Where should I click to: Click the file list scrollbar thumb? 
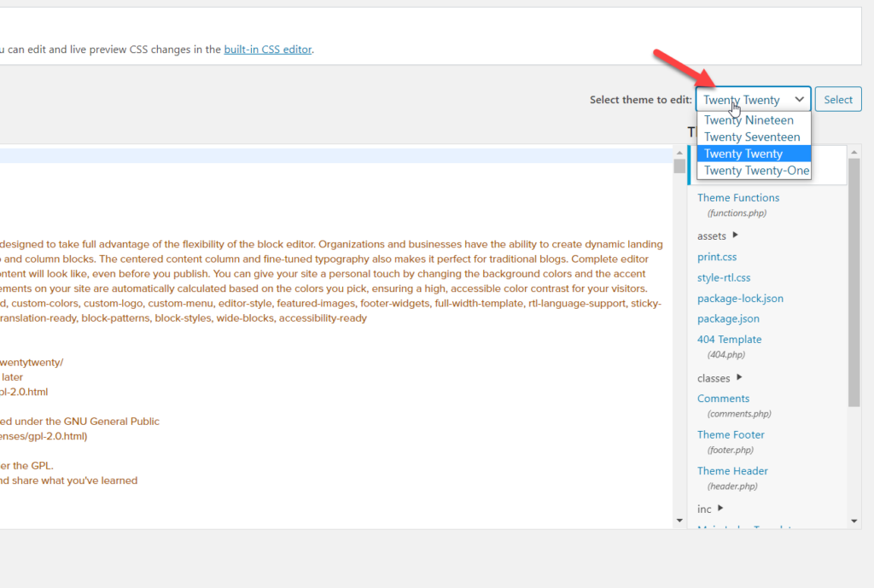point(854,282)
